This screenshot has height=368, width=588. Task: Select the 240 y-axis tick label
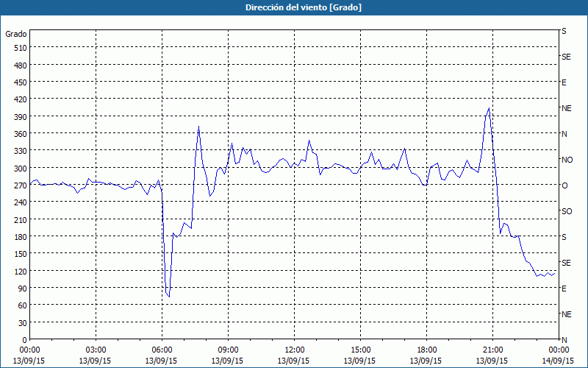pyautogui.click(x=21, y=202)
